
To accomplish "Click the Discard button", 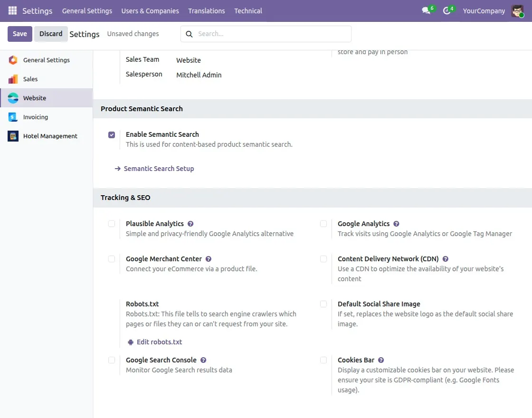I will (51, 34).
